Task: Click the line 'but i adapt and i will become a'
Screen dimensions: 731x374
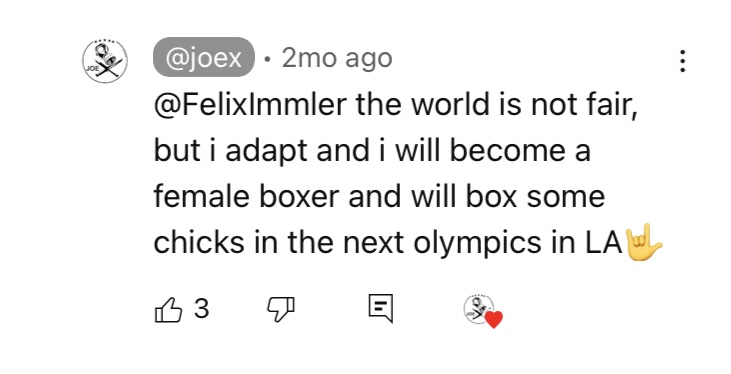Action: (x=372, y=151)
